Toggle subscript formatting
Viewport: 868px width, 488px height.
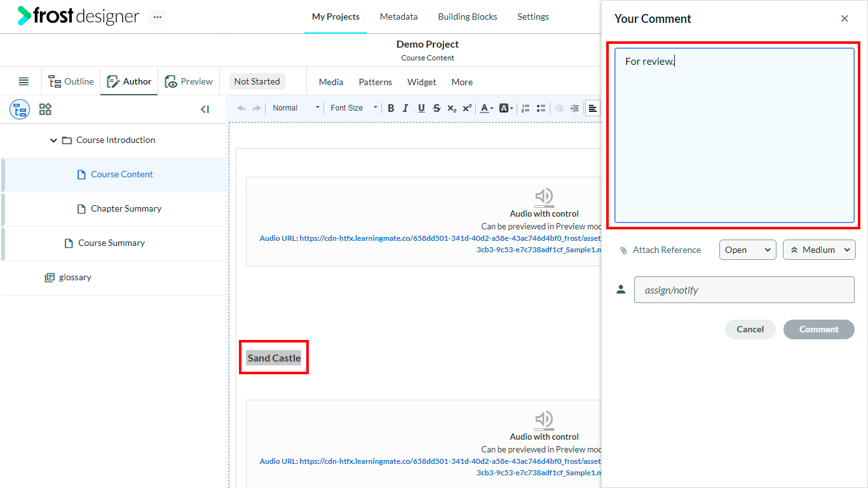(x=452, y=108)
